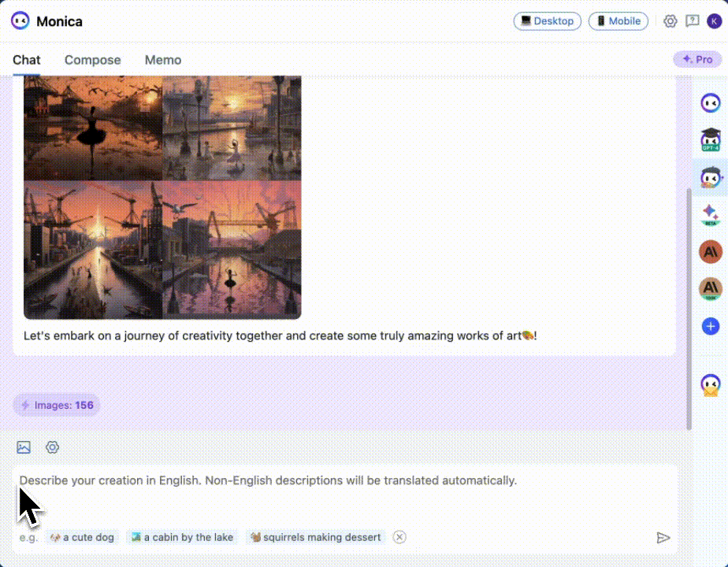Open the AI 100K assistant icon
Image resolution: width=728 pixels, height=567 pixels.
tap(709, 289)
